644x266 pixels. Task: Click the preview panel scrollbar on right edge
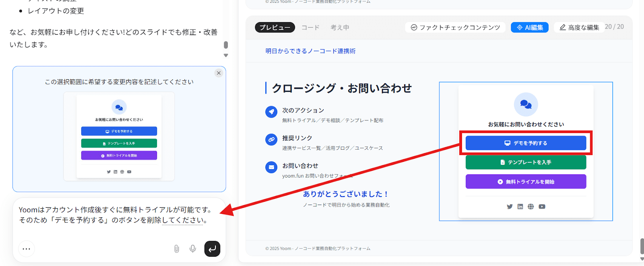(642, 246)
